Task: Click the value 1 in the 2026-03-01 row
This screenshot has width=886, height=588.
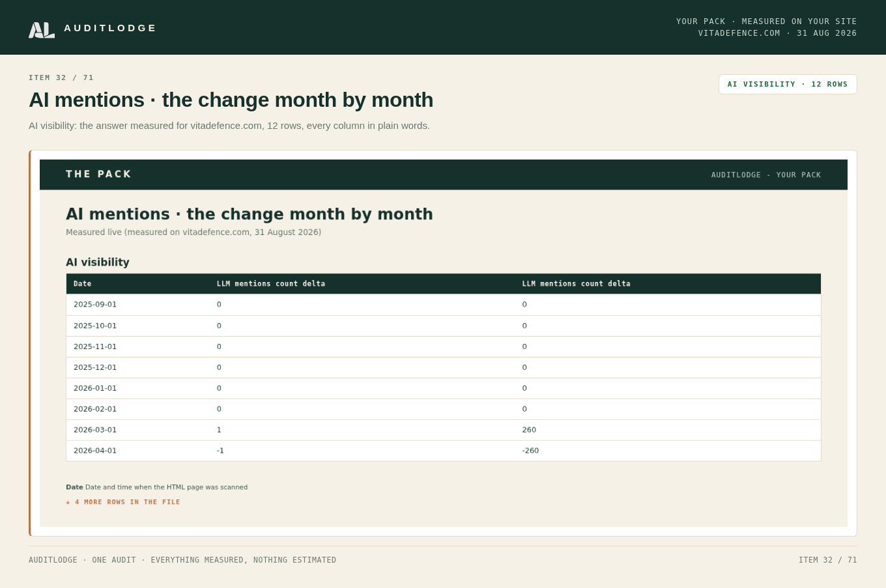Action: point(219,430)
